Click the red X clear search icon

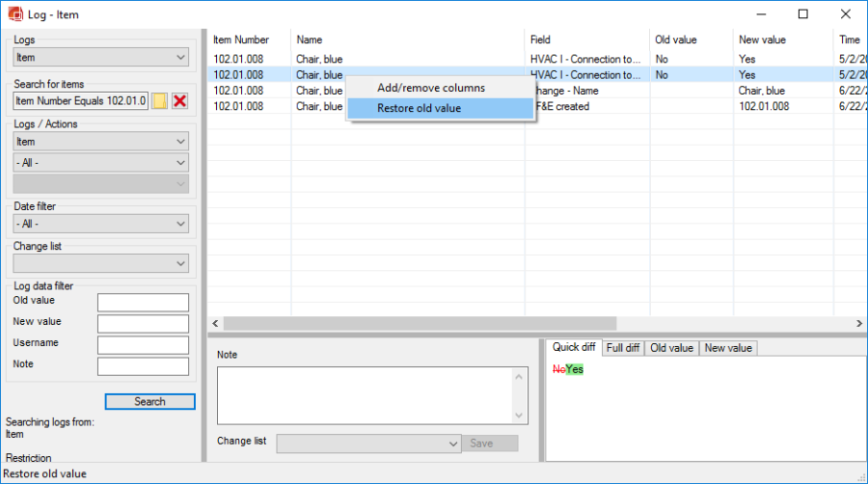coord(179,101)
